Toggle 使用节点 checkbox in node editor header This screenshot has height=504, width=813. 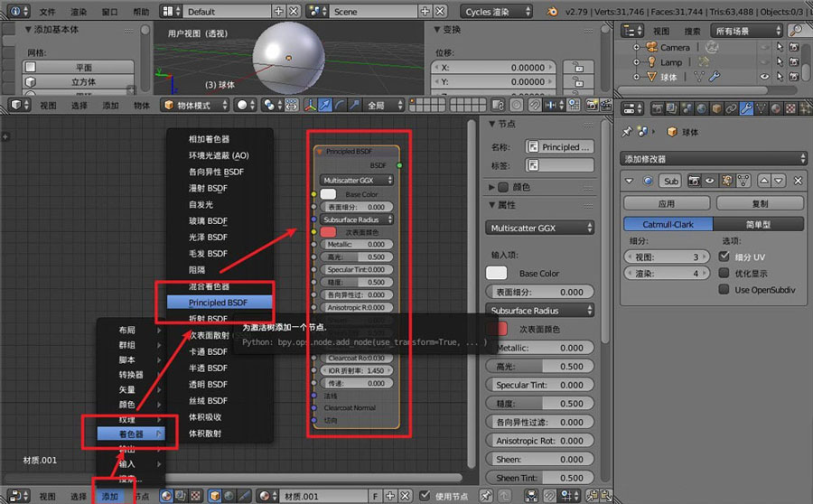(425, 496)
